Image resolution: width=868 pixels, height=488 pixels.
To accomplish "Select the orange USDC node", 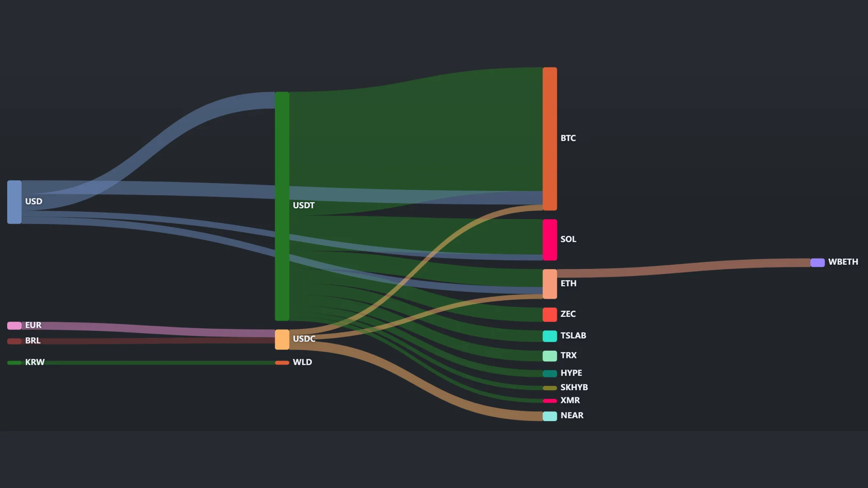I will [x=282, y=340].
